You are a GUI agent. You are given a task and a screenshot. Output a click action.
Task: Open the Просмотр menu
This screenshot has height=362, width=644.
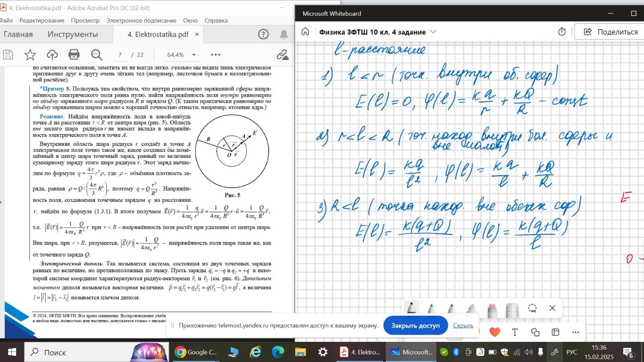point(85,21)
